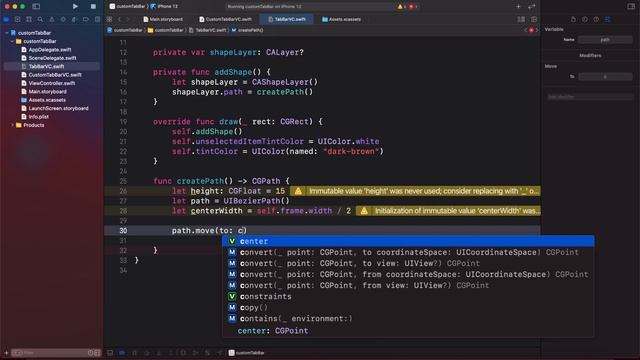Viewport: 640px width, 360px height.
Task: Click the code review arrows button
Action: tap(531, 7)
